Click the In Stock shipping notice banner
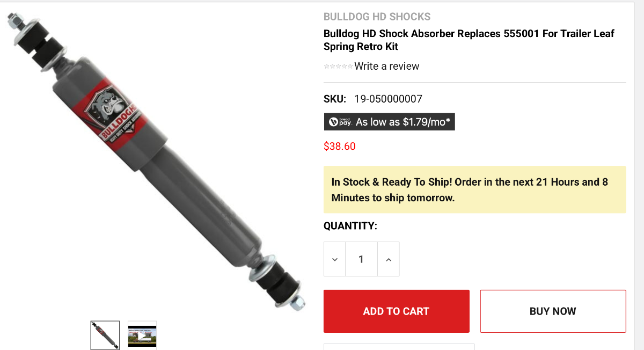Screen dimensions: 644x350 tap(475, 189)
